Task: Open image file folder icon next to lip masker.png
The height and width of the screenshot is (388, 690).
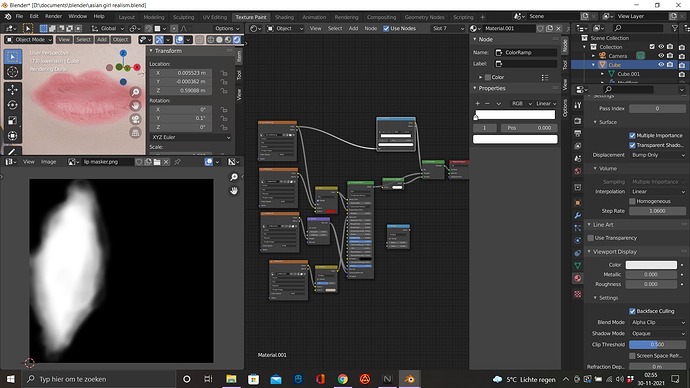Action: [x=157, y=162]
